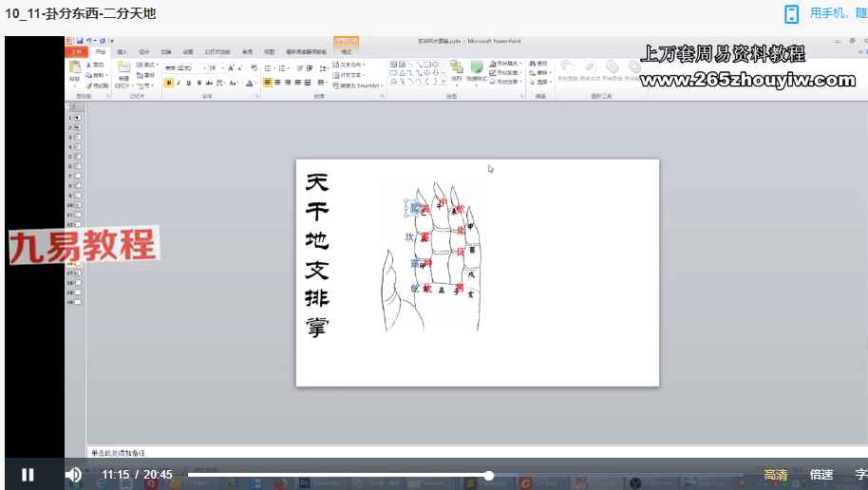Select the 开始 ribbon tab
This screenshot has width=868, height=490.
point(101,51)
